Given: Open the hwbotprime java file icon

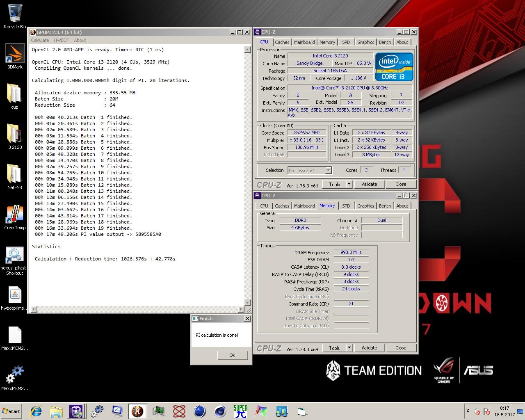Looking at the screenshot, I should [15, 298].
